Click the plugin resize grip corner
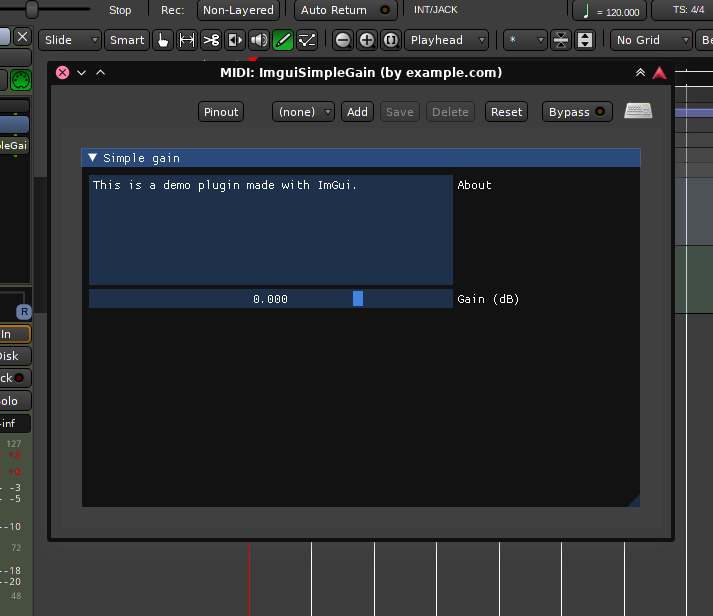Image resolution: width=713 pixels, height=616 pixels. pyautogui.click(x=634, y=501)
